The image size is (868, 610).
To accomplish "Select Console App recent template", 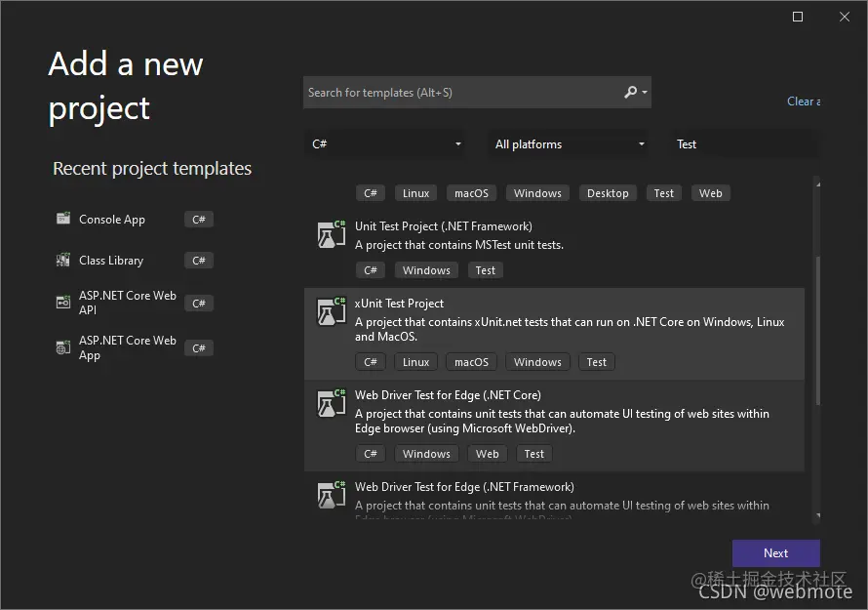I will pos(134,220).
